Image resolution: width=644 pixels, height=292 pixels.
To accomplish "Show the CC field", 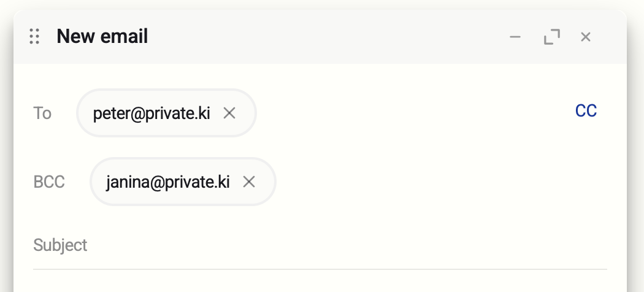I will click(586, 111).
